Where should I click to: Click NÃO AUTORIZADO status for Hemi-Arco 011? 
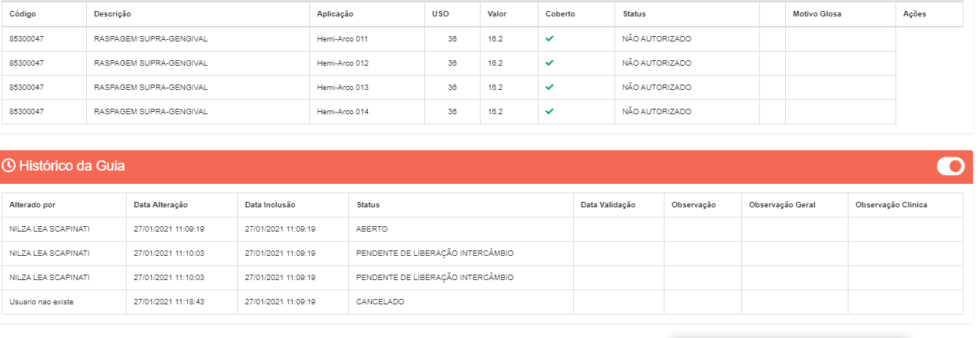(x=657, y=38)
